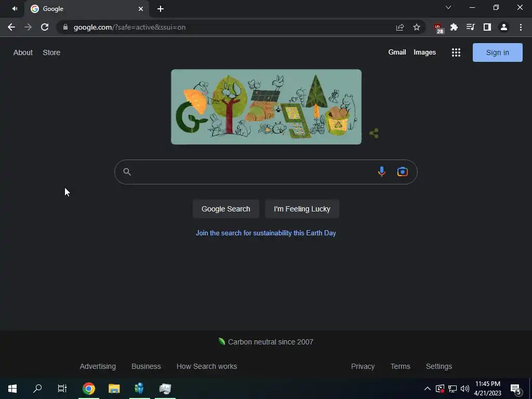
Task: Open search by image camera icon
Action: [x=403, y=171]
